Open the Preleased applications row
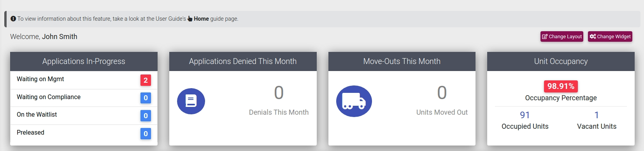 tap(84, 133)
